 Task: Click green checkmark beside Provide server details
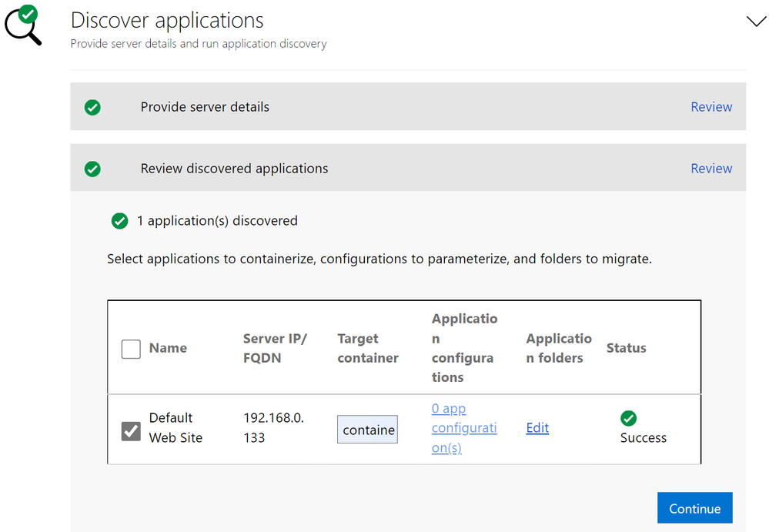92,108
